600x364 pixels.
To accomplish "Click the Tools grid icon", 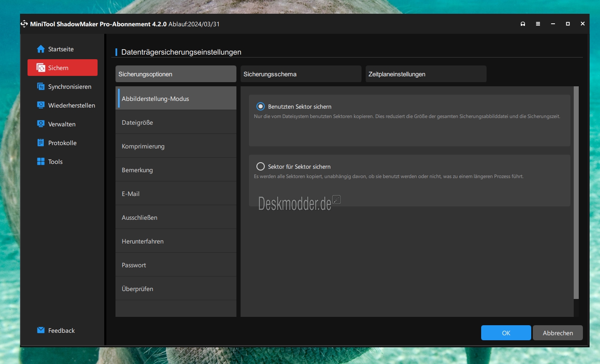I will (x=40, y=162).
